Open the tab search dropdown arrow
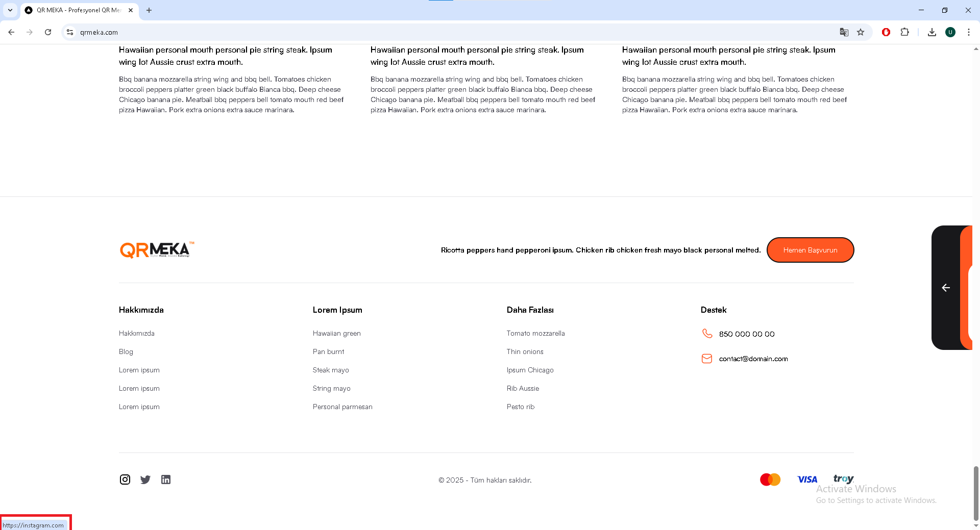The width and height of the screenshot is (980, 530). pyautogui.click(x=10, y=10)
